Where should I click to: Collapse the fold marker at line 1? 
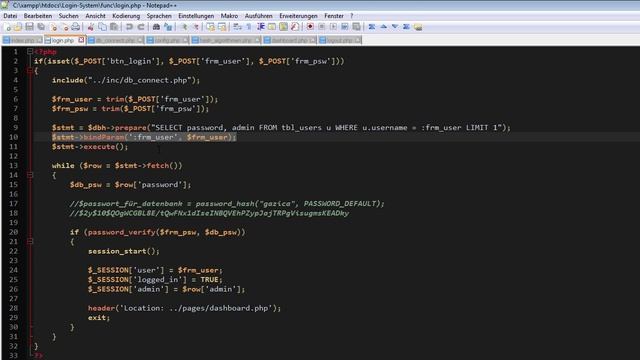coord(30,51)
